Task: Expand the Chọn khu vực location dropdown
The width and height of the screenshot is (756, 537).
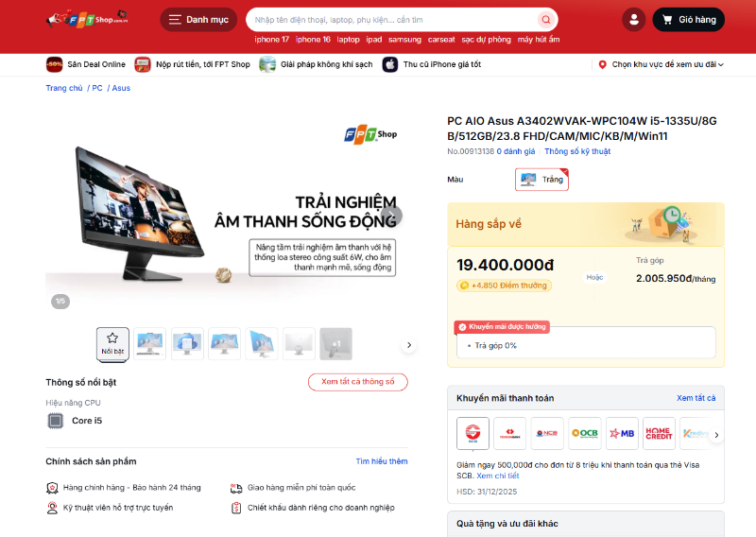Action: [x=661, y=64]
